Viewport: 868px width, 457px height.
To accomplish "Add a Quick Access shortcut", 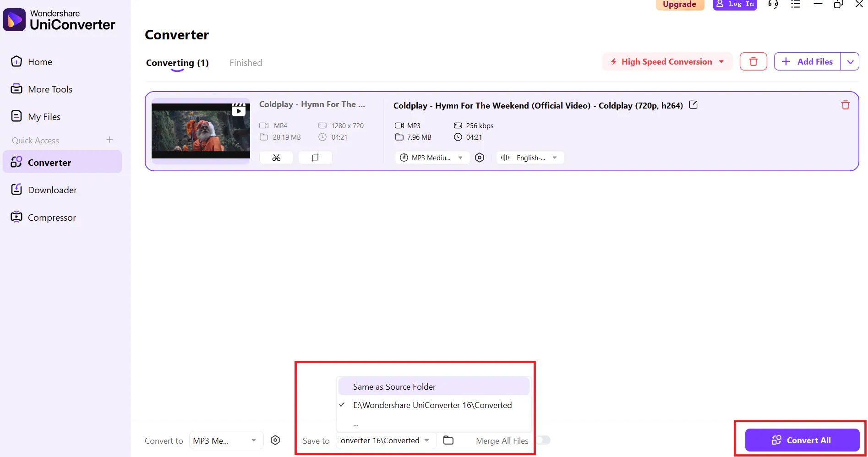I will [x=109, y=140].
